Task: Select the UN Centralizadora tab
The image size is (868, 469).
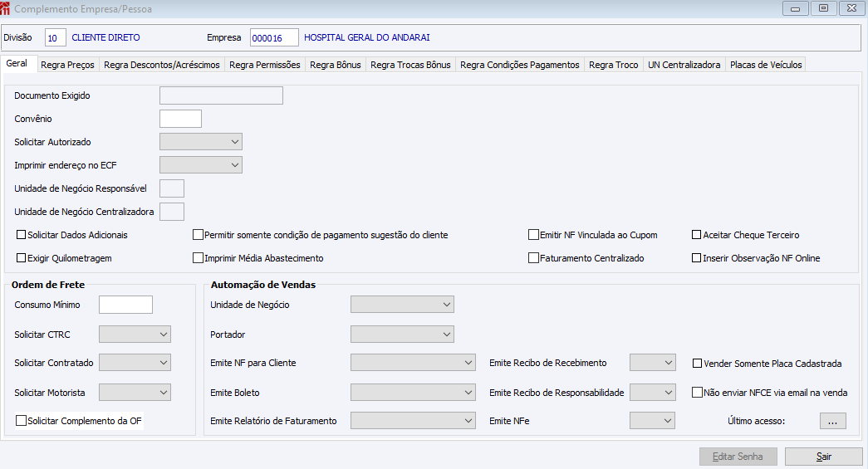Action: tap(684, 65)
